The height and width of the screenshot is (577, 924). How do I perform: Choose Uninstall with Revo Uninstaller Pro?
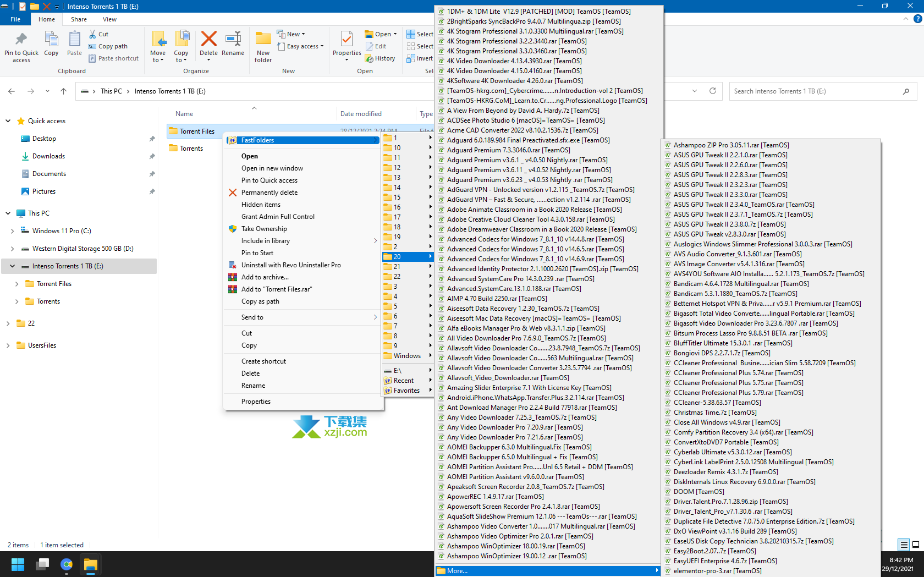pos(291,265)
